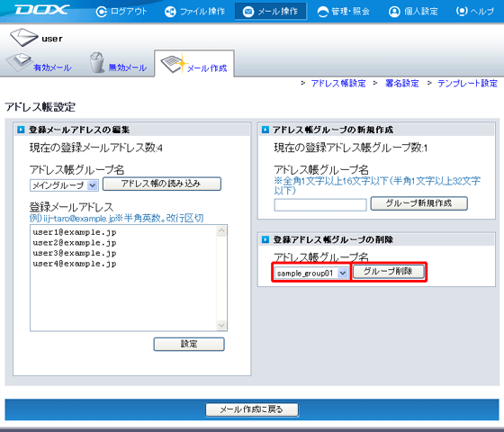Click グループ新規作成 button
Image resolution: width=504 pixels, height=432 pixels.
pyautogui.click(x=418, y=203)
